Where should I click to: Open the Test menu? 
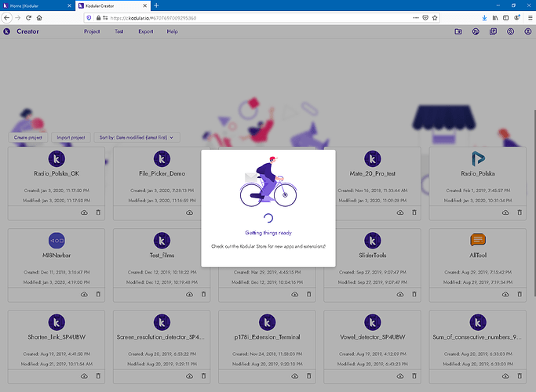119,31
